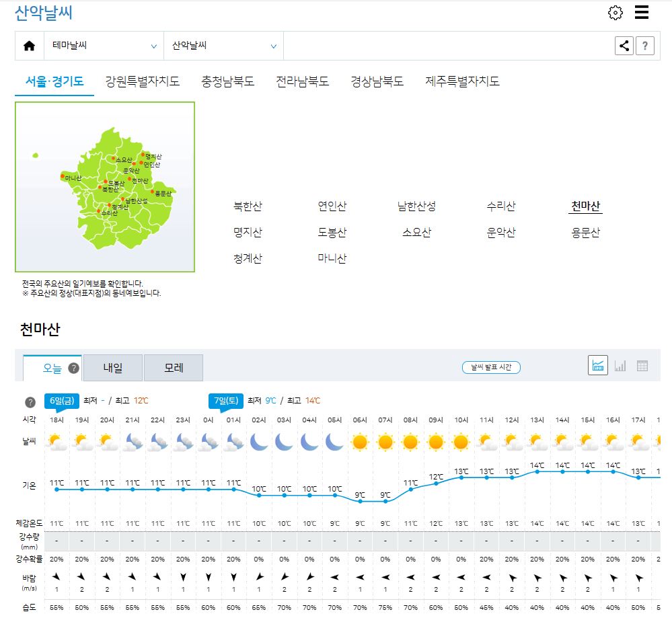The image size is (672, 618).
Task: Open 수리산 forecast link
Action: coord(501,206)
